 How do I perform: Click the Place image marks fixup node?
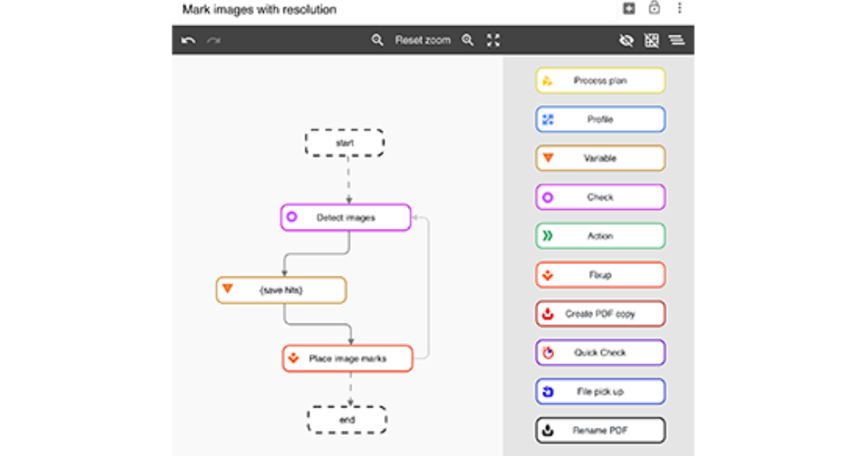coord(347,358)
